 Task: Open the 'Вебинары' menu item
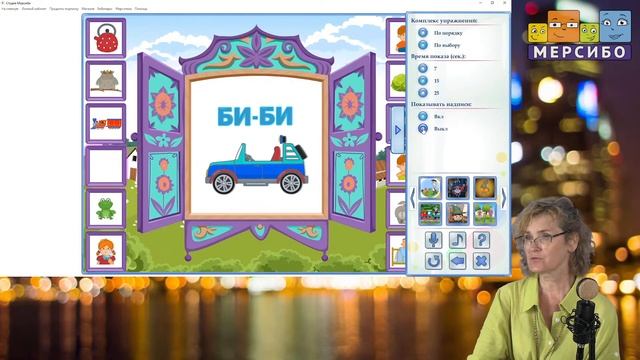(104, 9)
